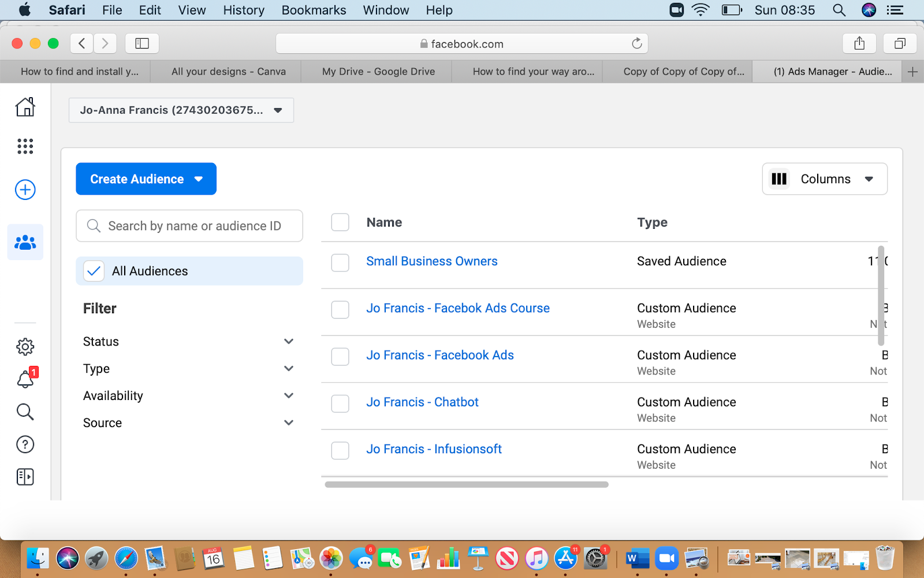Open Notification Center list icon
Screen dimensions: 924x578
895,10
